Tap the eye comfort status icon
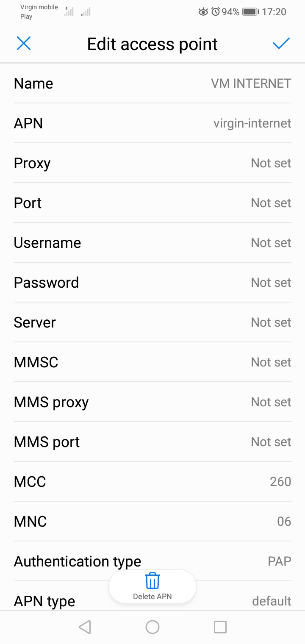Screen dimensions: 305x644 [x=203, y=12]
